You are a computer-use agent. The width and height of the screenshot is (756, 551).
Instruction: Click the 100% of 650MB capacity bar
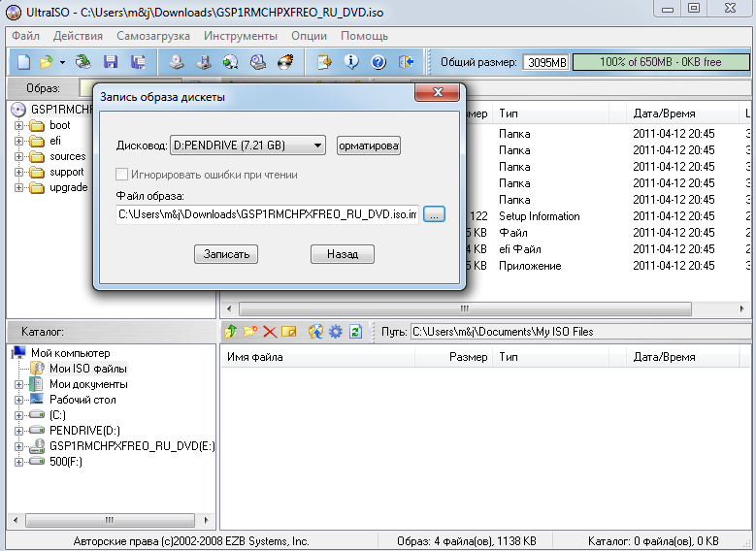click(661, 62)
